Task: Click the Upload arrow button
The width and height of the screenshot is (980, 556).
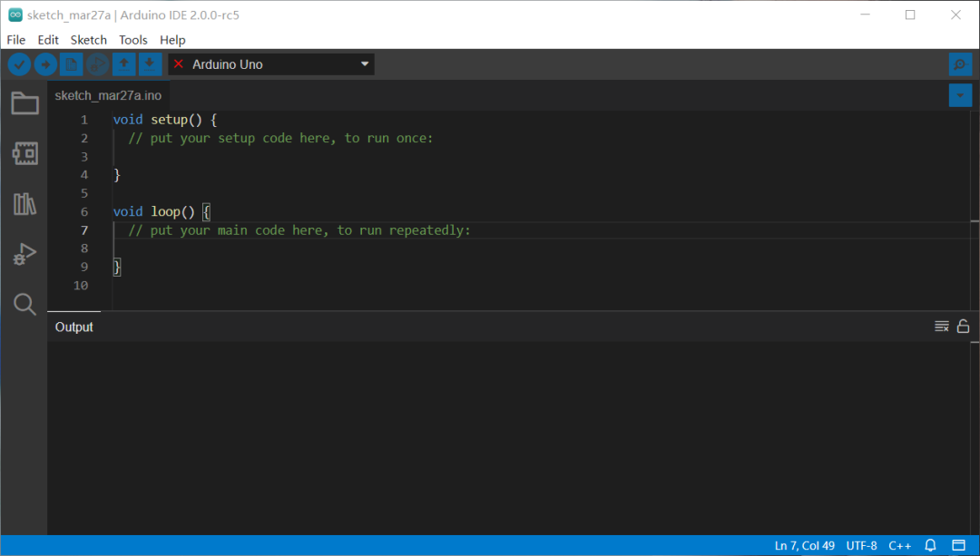Action: point(45,64)
